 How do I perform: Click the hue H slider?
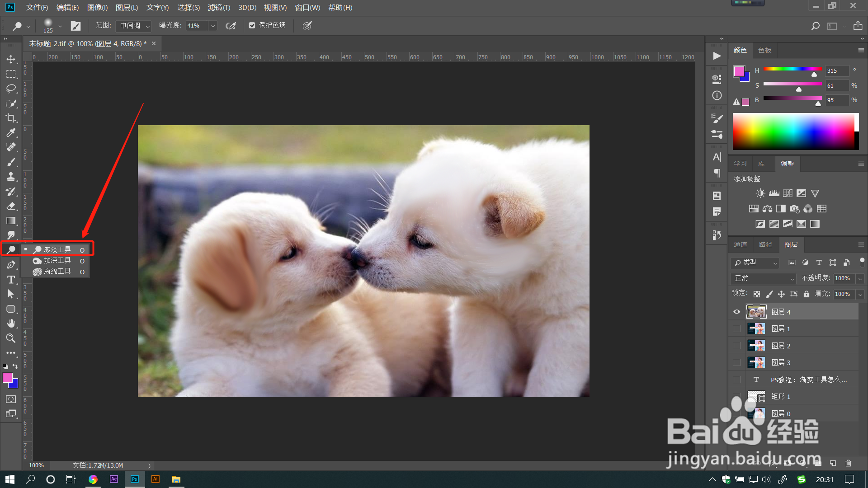(x=793, y=69)
